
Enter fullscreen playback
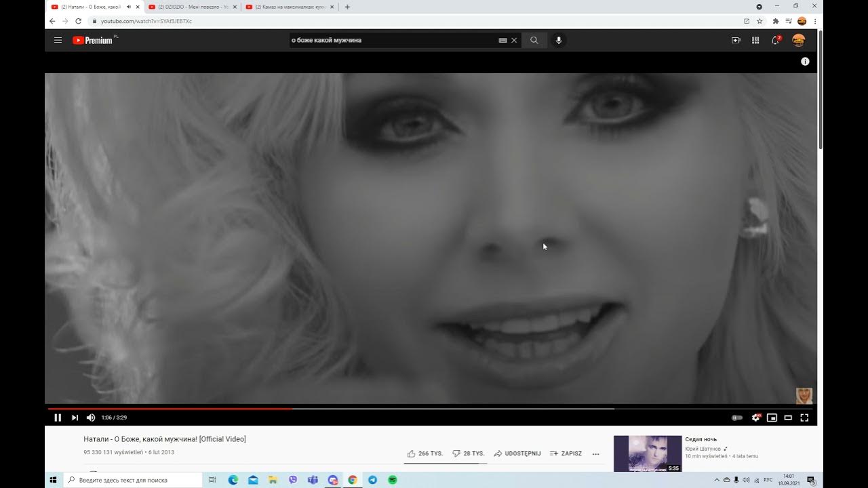(x=804, y=418)
